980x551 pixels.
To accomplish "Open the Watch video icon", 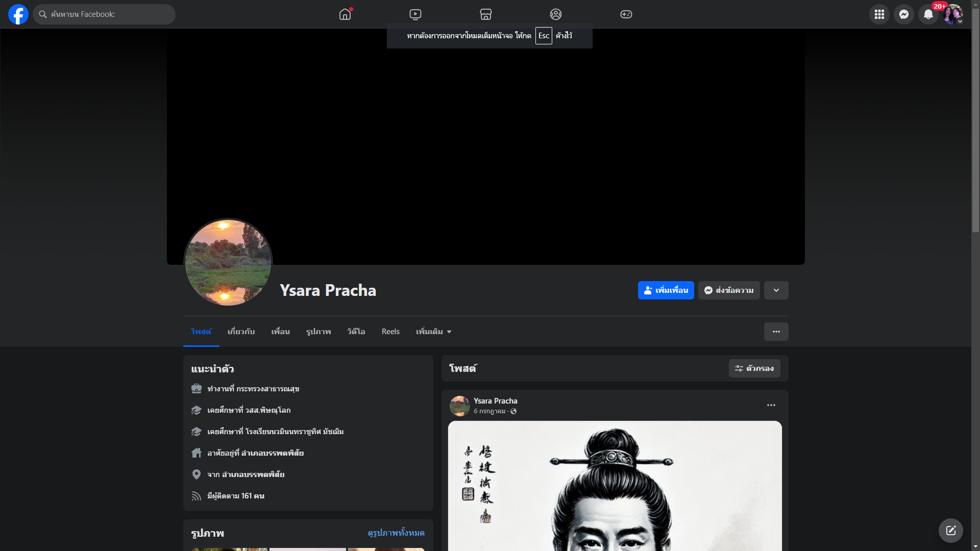I will coord(415,14).
